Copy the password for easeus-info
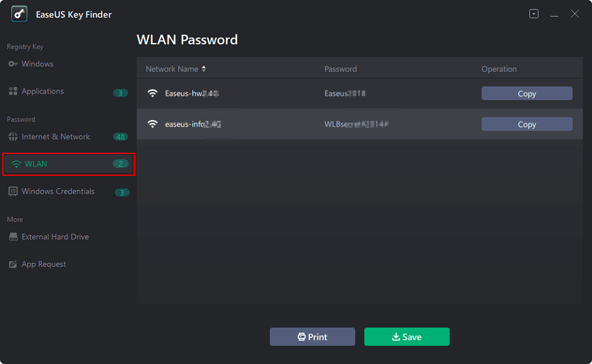 pyautogui.click(x=526, y=124)
